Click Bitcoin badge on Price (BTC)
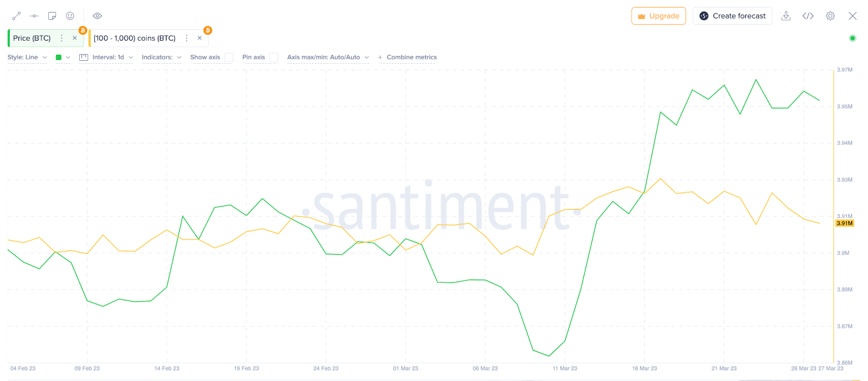 pos(82,30)
